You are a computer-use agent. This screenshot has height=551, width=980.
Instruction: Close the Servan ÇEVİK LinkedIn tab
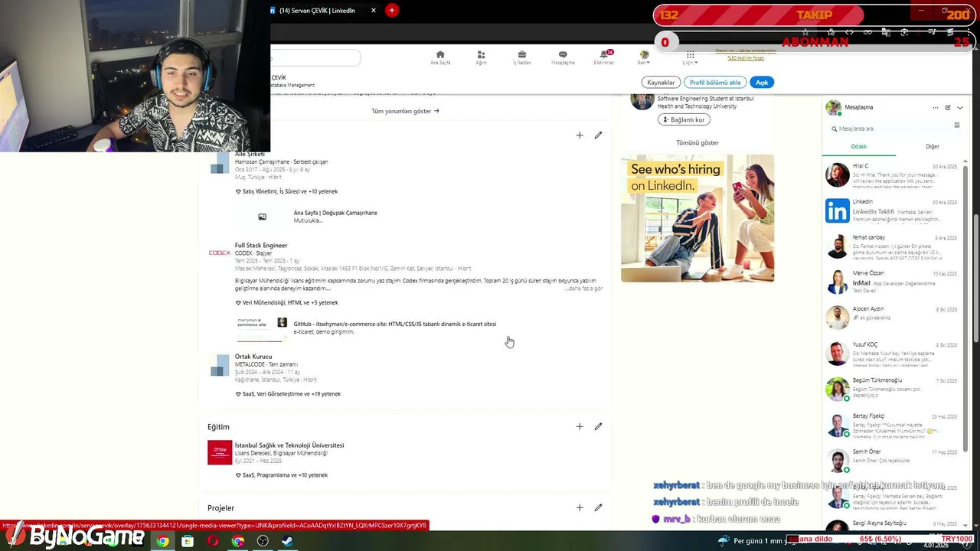click(374, 10)
